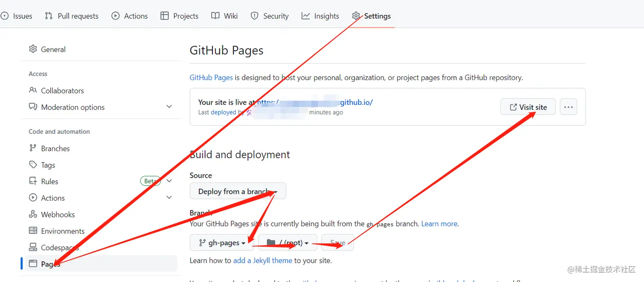Click the Projects table icon
644x282 pixels.
[164, 16]
